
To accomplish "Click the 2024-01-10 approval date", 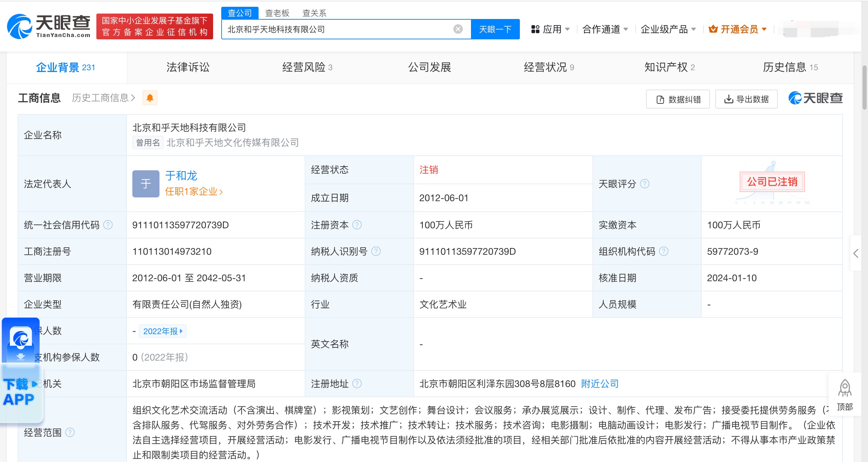I will pos(732,278).
